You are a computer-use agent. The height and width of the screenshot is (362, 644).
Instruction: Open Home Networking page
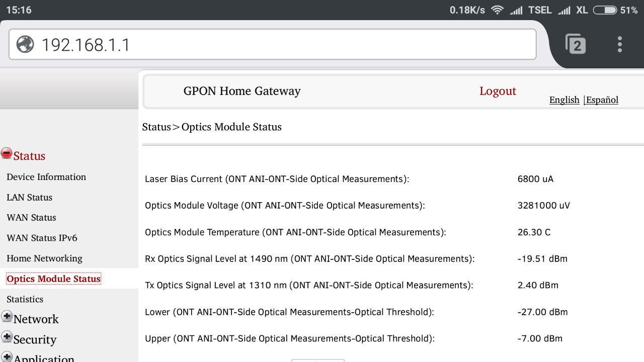click(44, 258)
